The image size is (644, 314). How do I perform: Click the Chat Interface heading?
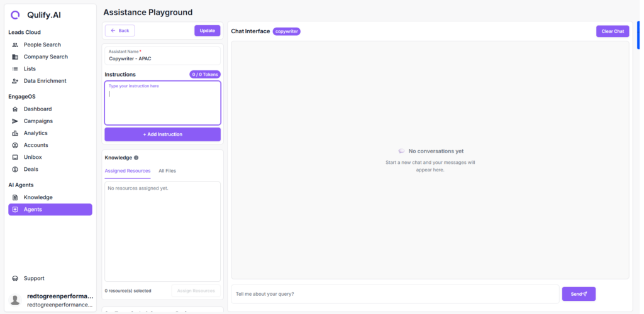click(x=250, y=31)
